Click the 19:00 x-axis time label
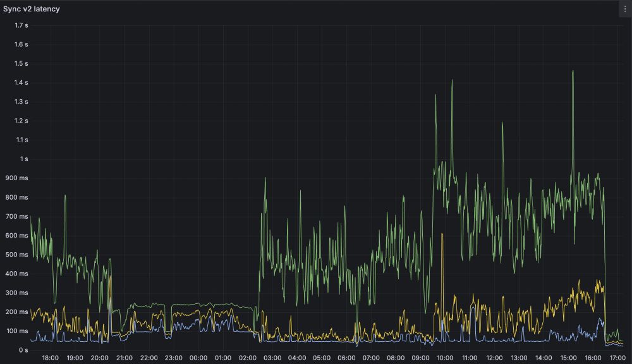Image resolution: width=632 pixels, height=364 pixels. (x=75, y=358)
